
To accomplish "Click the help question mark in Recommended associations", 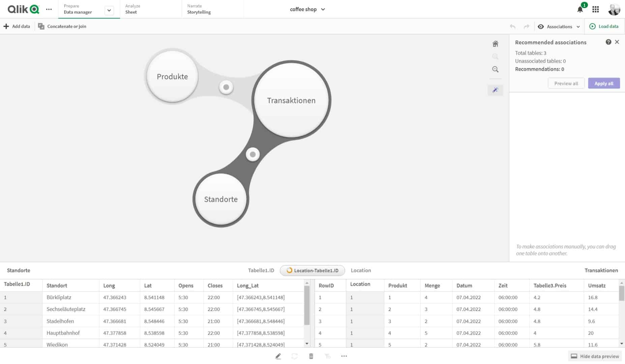I will tap(608, 42).
